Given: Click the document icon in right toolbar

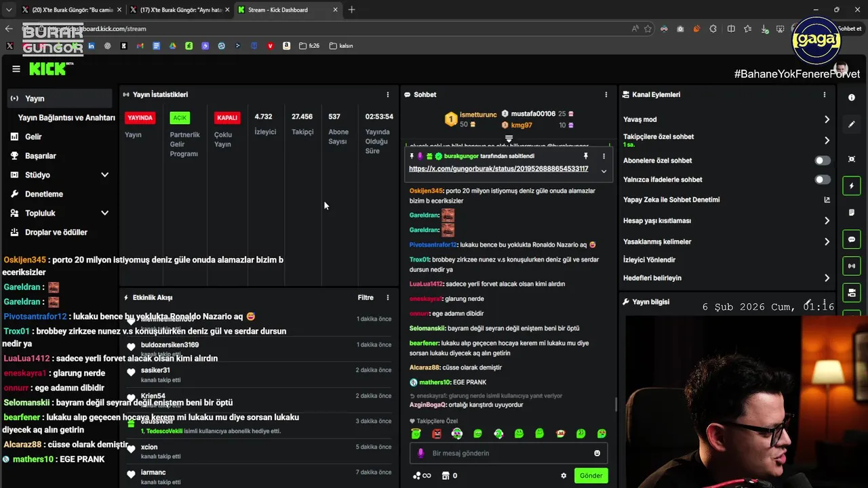Looking at the screenshot, I should pyautogui.click(x=852, y=212).
